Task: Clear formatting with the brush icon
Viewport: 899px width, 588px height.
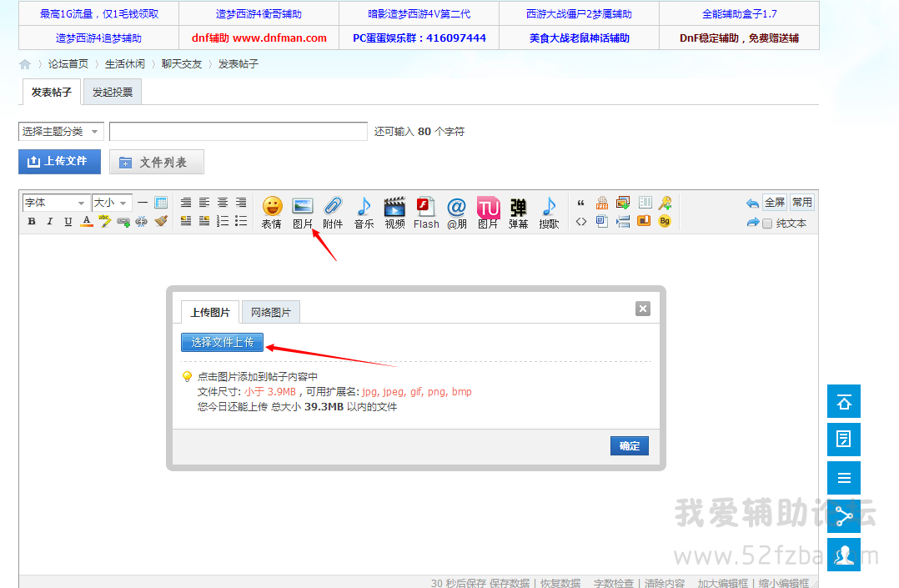Action: 161,221
